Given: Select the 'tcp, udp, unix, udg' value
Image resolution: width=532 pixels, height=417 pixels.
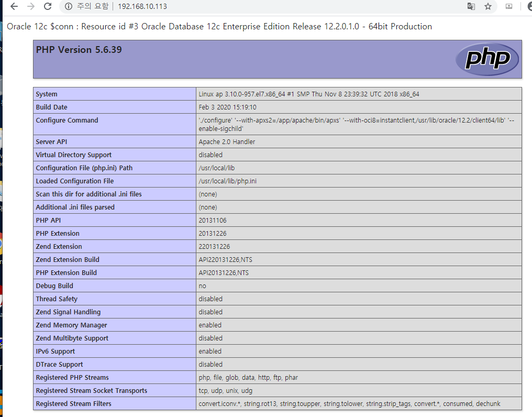Looking at the screenshot, I should (226, 391).
